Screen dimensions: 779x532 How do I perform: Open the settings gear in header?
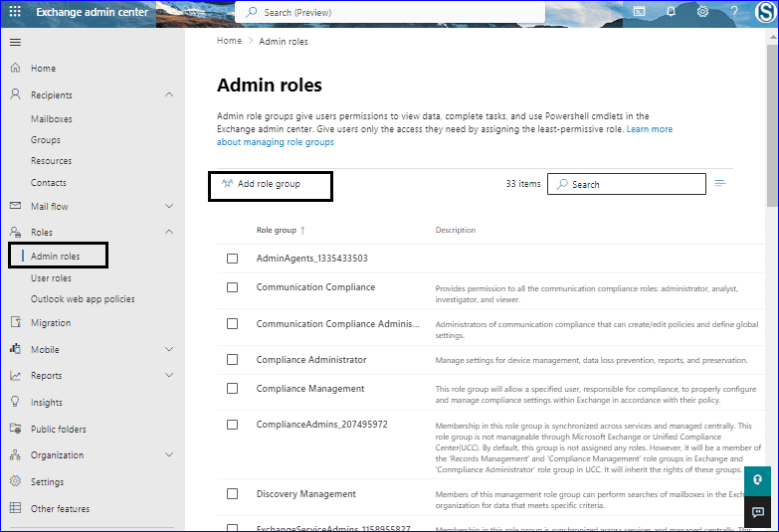click(x=702, y=11)
